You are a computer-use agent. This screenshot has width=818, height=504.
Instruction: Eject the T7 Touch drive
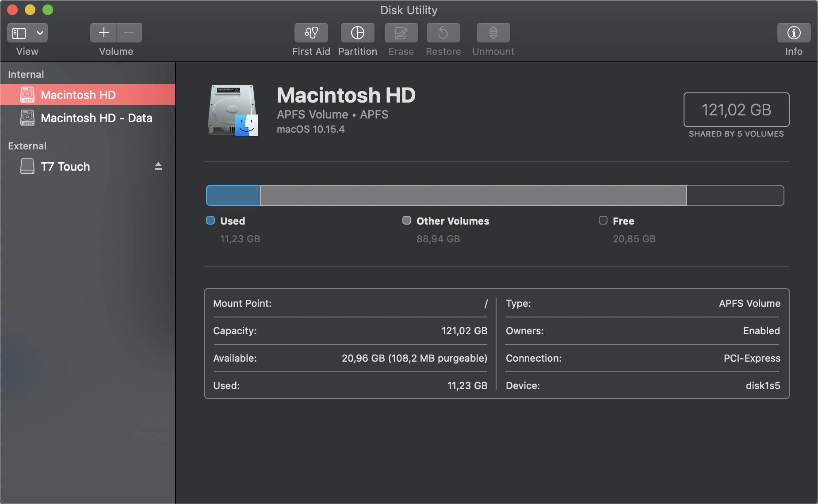pyautogui.click(x=158, y=166)
